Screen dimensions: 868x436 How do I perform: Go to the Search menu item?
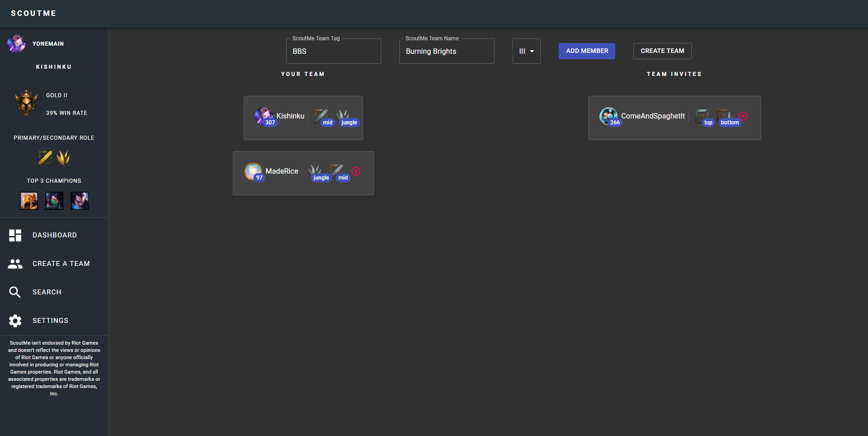[54, 292]
